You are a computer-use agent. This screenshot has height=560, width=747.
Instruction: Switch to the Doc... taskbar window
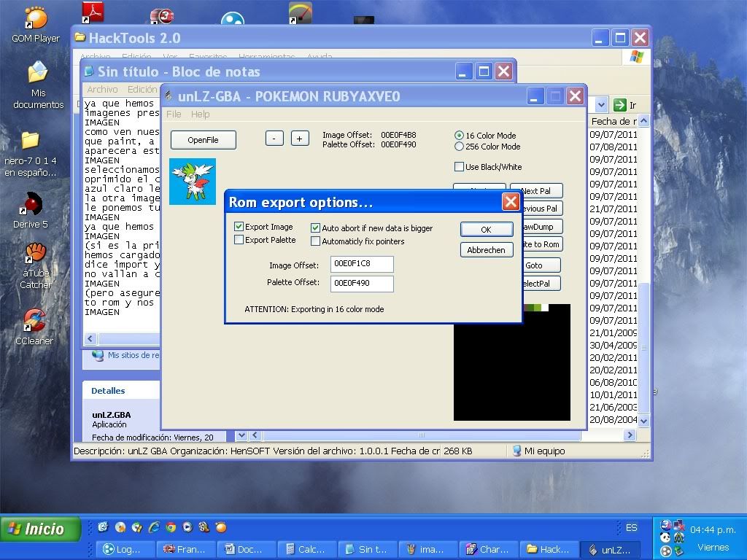[x=247, y=549]
